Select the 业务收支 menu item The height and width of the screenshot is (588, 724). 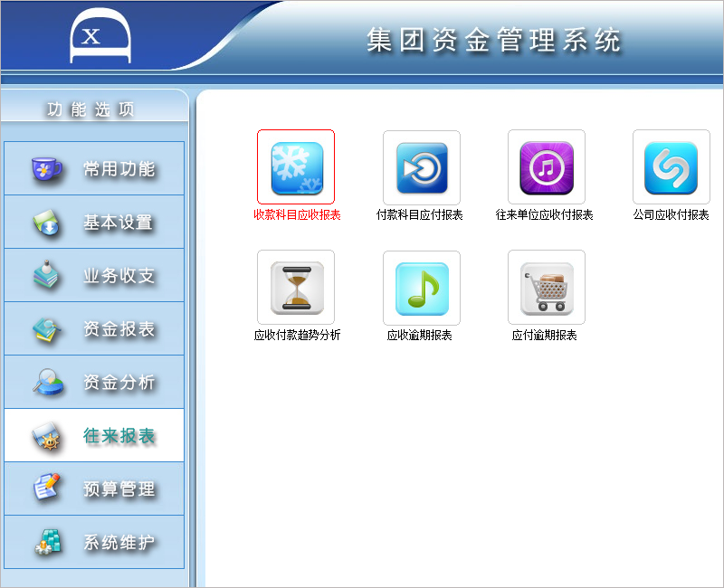[94, 275]
